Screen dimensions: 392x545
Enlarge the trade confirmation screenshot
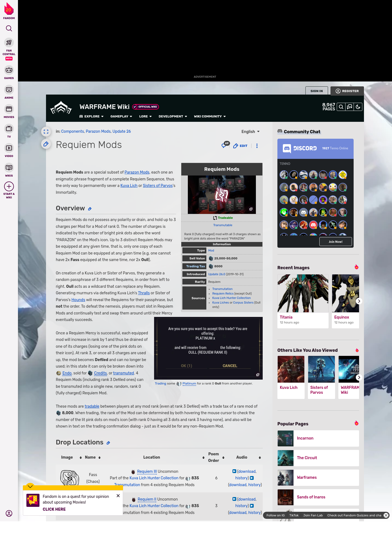[x=258, y=375]
